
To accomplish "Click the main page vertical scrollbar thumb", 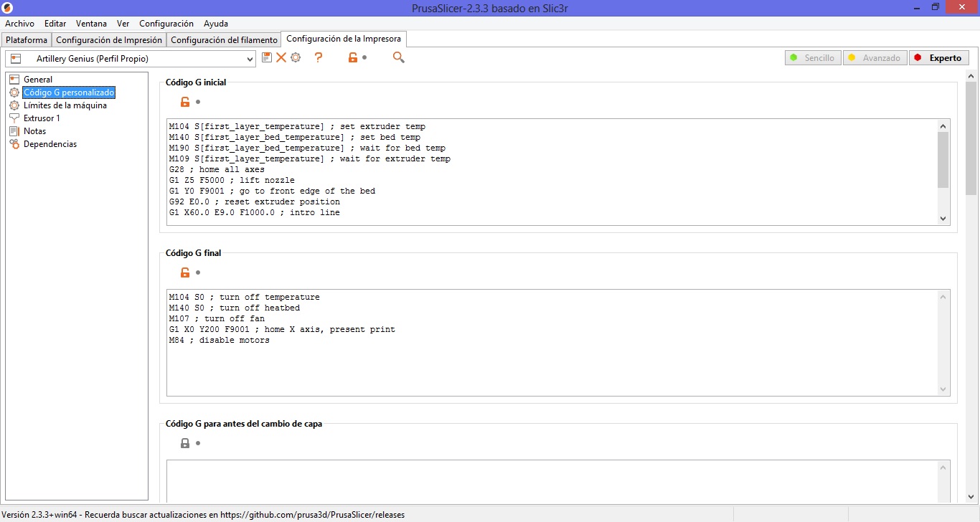I will [x=971, y=138].
